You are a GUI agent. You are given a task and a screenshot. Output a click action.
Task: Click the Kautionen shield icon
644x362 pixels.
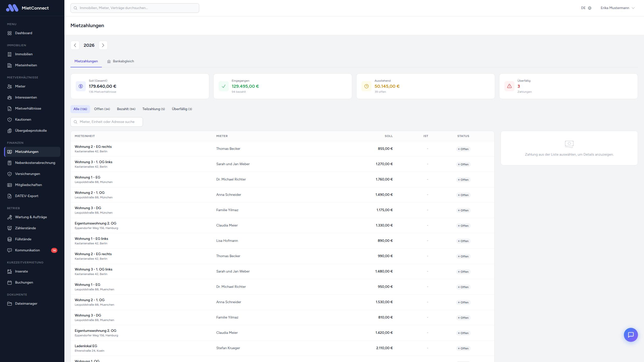pyautogui.click(x=10, y=120)
